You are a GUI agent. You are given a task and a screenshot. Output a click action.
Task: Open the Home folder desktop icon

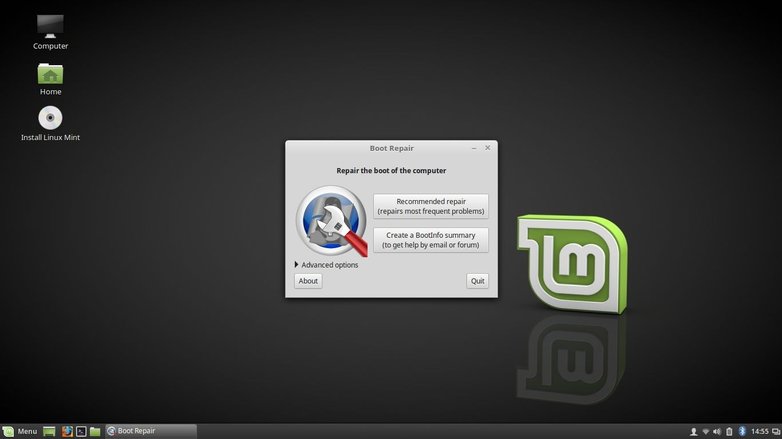tap(50, 79)
